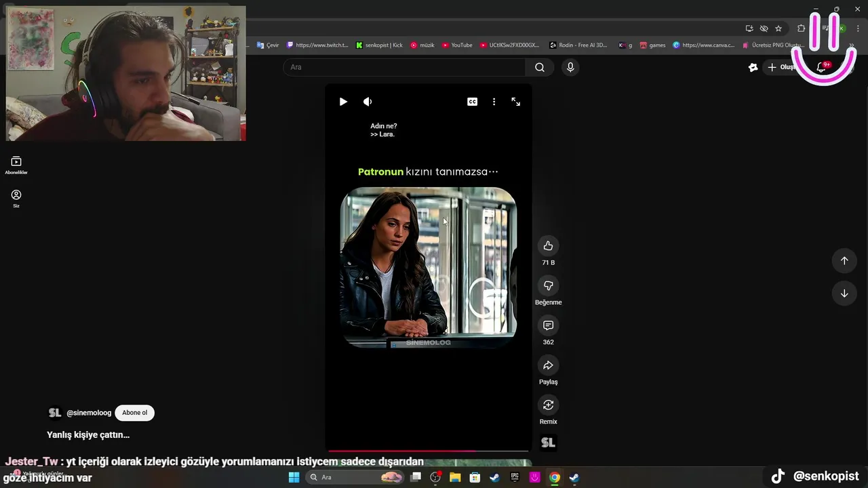Go to the next short with down arrow
Viewport: 868px width, 488px height.
point(844,293)
